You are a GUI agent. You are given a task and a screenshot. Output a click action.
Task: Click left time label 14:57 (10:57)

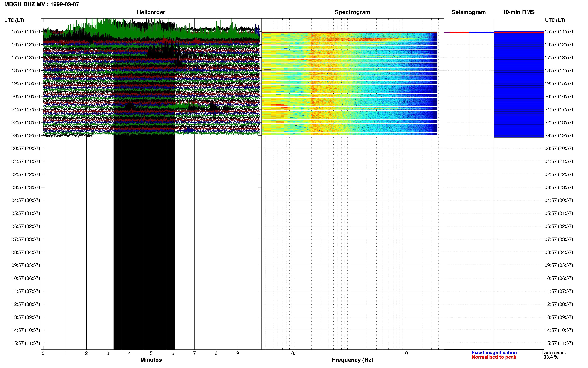tap(26, 330)
